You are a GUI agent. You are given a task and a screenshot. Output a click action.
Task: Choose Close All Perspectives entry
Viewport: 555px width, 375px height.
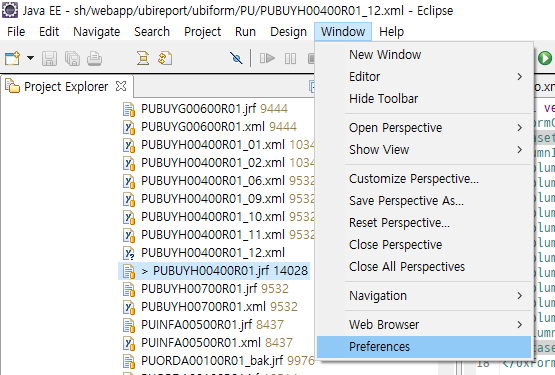tap(424, 266)
